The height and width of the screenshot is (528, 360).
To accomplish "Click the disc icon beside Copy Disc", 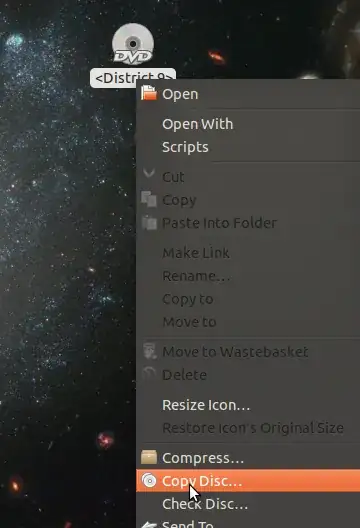I will pos(149,481).
